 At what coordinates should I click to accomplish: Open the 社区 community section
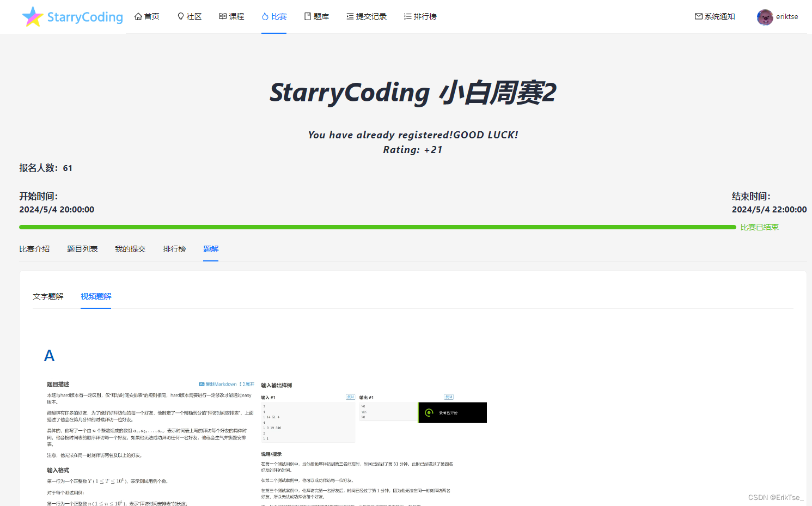[190, 16]
